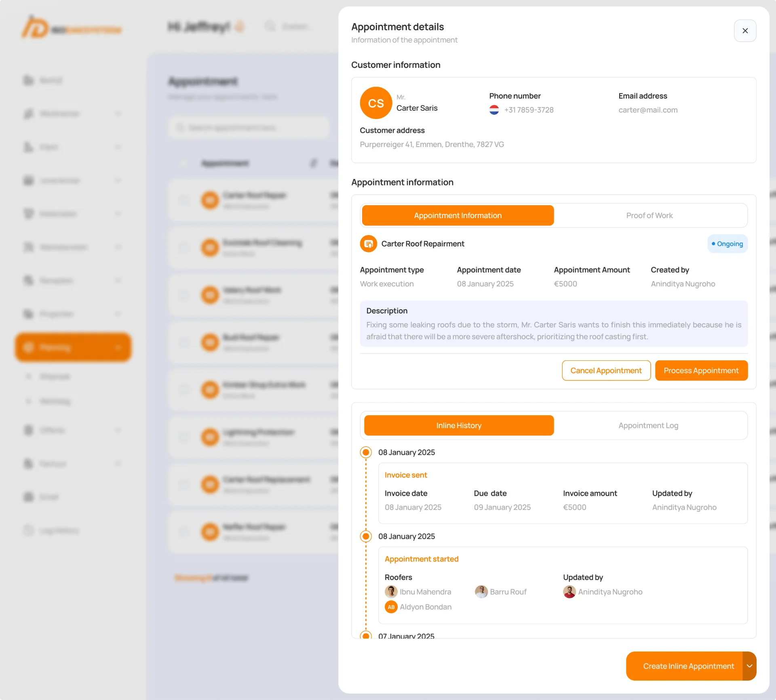The width and height of the screenshot is (776, 700).
Task: Click the 08 January 2025 Invoice sent timeline marker
Action: (x=366, y=452)
